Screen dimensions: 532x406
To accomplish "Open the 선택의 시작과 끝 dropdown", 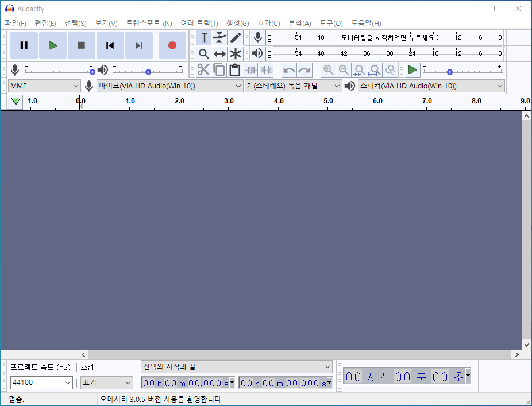I will pos(236,366).
